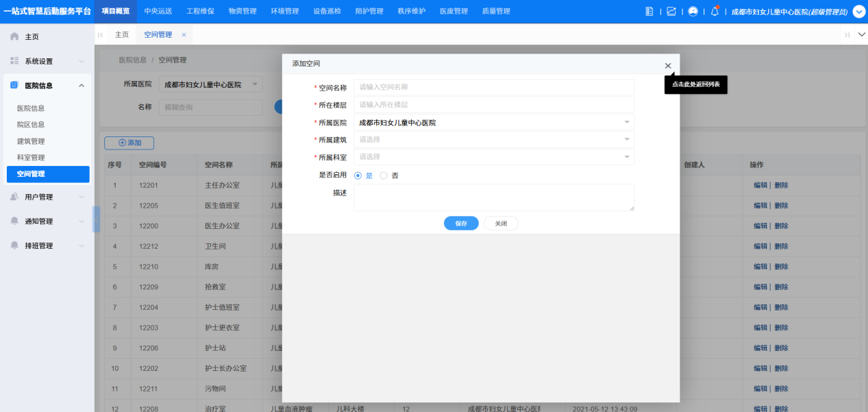This screenshot has width=868, height=412.
Task: Click the 医院信息 breadcrumb link
Action: 132,60
